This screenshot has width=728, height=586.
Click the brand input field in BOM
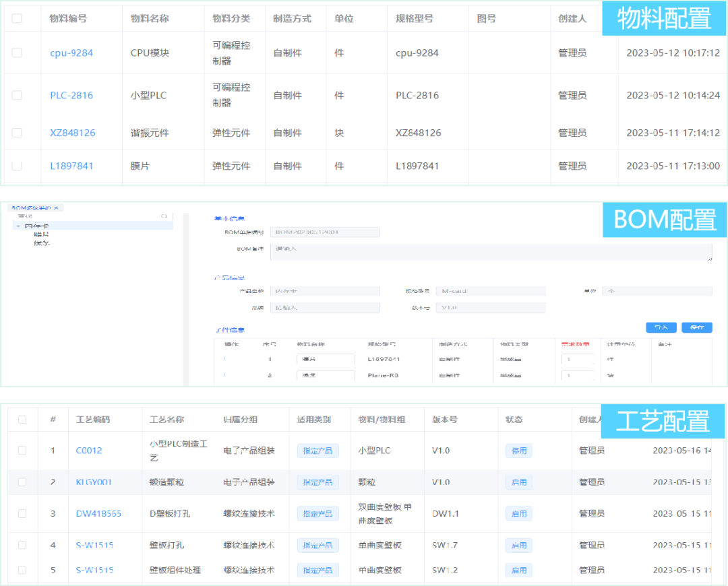click(x=325, y=308)
